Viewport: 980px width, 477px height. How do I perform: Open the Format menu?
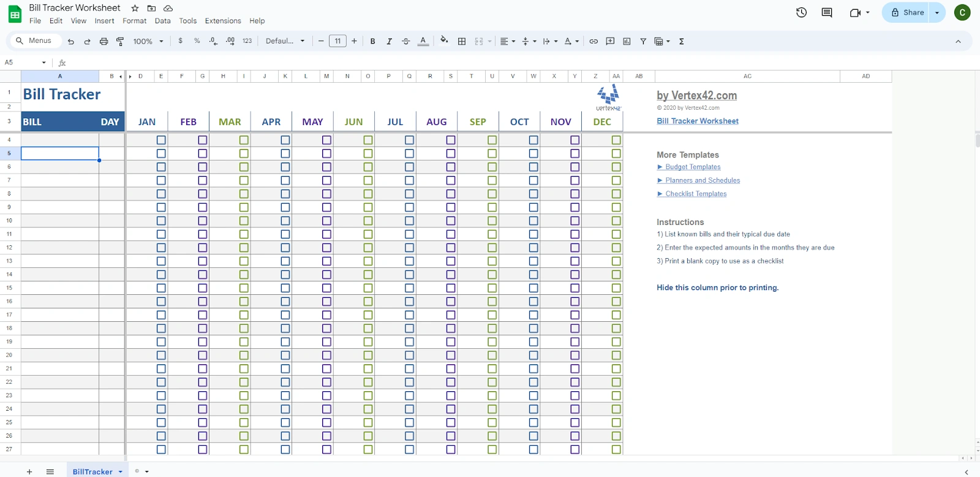tap(134, 21)
